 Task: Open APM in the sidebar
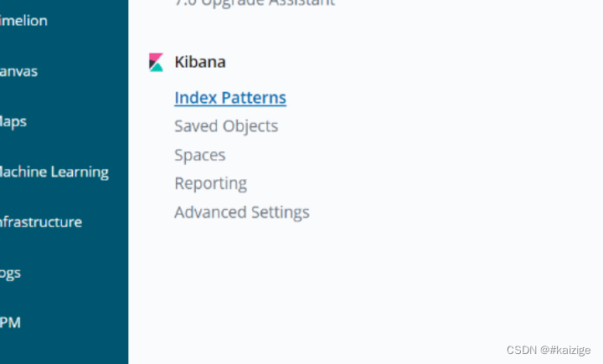(x=10, y=322)
